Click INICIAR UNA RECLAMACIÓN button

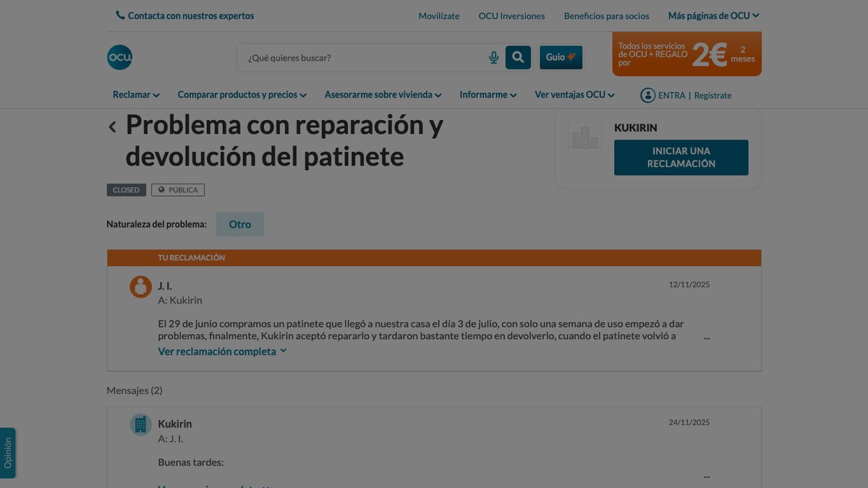coord(681,158)
